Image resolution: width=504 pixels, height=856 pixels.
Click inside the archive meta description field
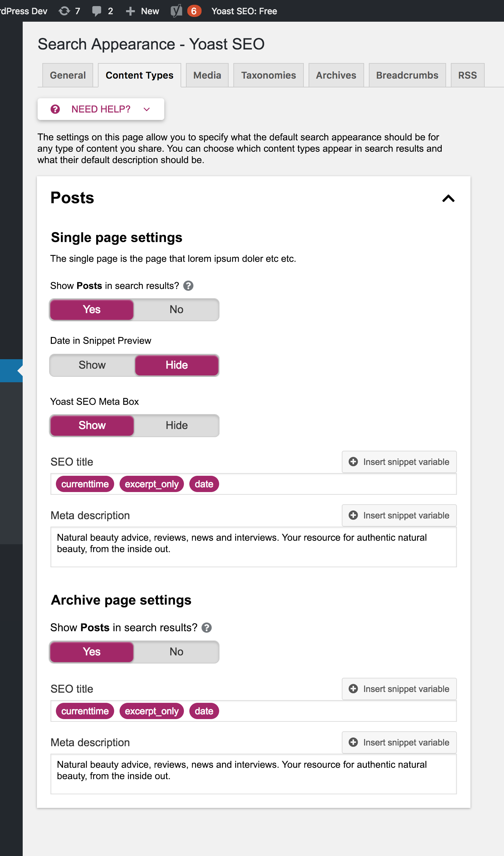(253, 774)
